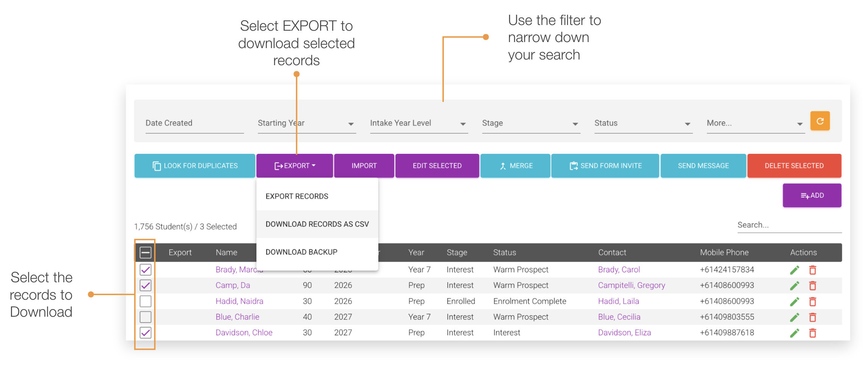
Task: Click the clipboard icon on Send Form Invite
Action: point(573,166)
